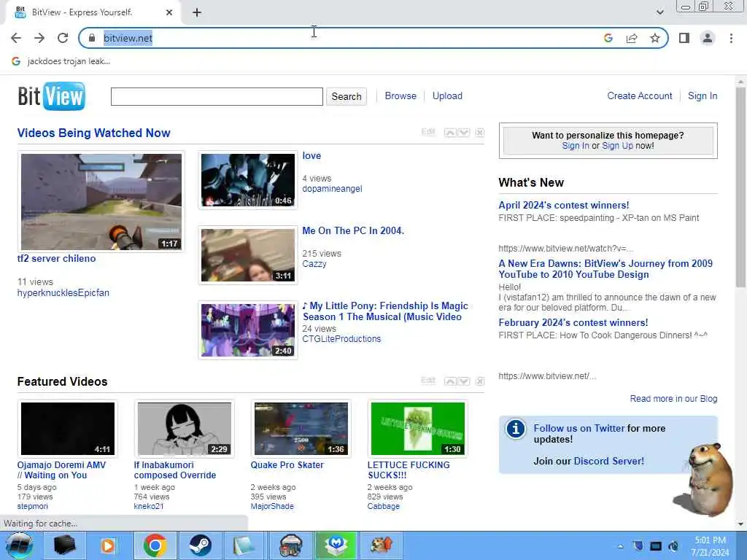Click the blue info icon in updates box
This screenshot has height=560, width=747.
515,429
